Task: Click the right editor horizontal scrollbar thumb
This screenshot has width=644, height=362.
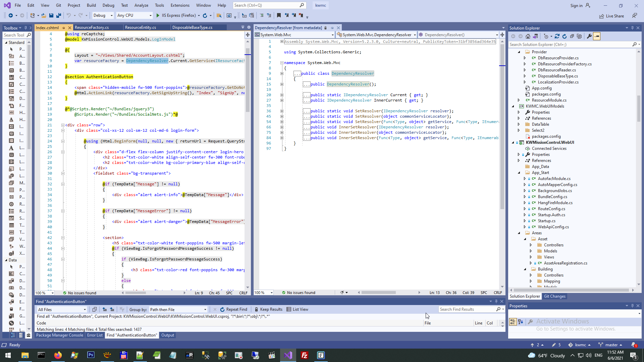Action: [378, 293]
